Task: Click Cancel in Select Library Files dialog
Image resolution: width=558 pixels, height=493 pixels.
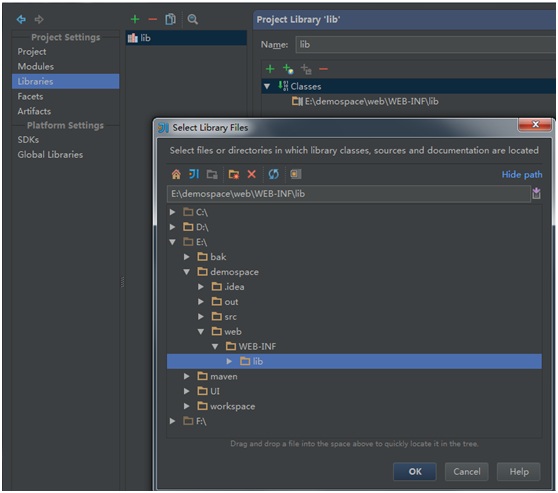Action: 467,472
